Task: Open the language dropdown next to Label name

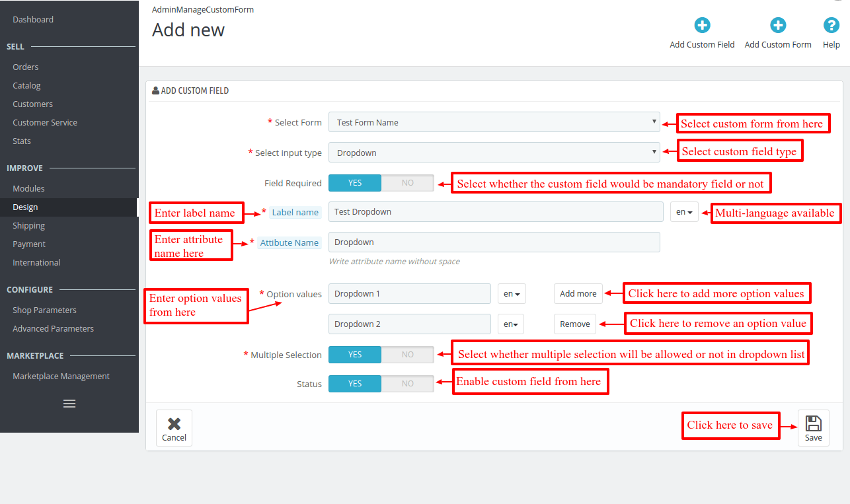Action: tap(684, 211)
